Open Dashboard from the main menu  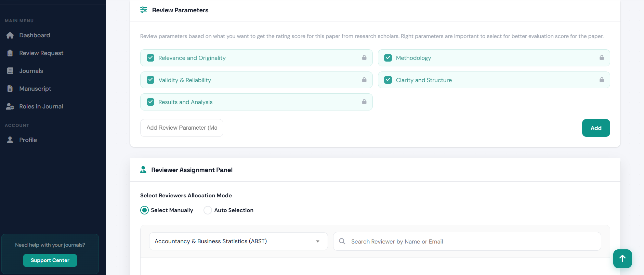click(x=35, y=35)
